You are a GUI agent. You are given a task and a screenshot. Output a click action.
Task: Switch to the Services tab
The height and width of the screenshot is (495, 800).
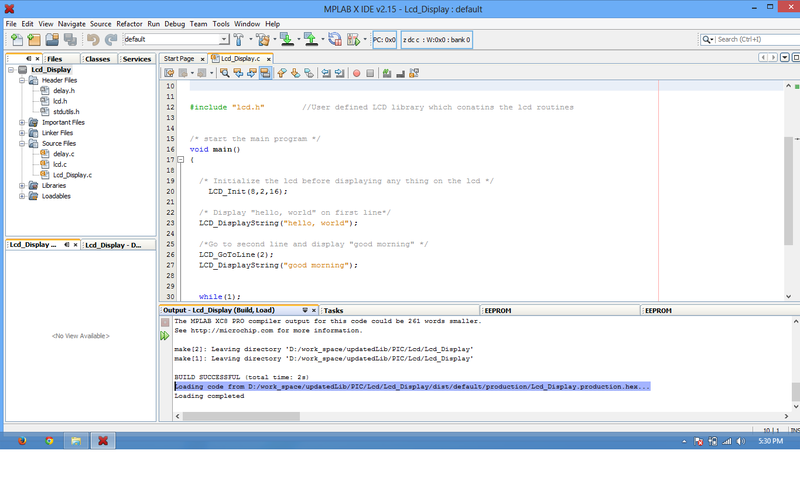tap(137, 59)
